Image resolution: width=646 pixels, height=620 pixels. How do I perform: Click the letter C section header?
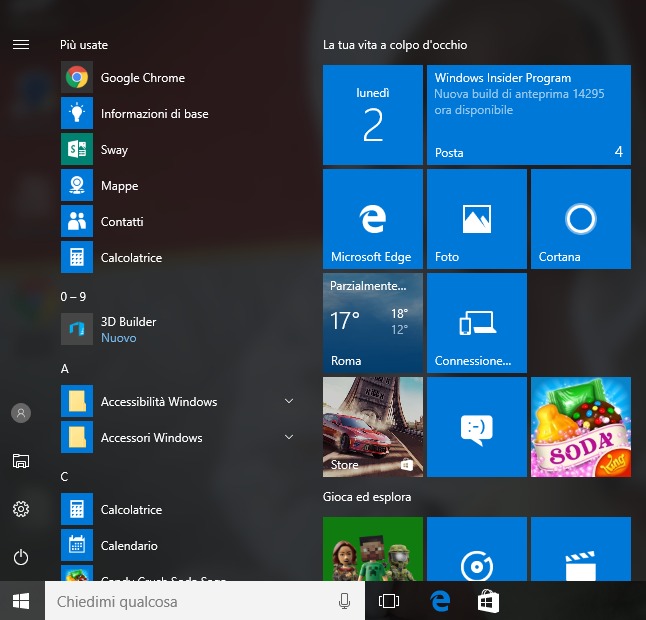pyautogui.click(x=64, y=477)
